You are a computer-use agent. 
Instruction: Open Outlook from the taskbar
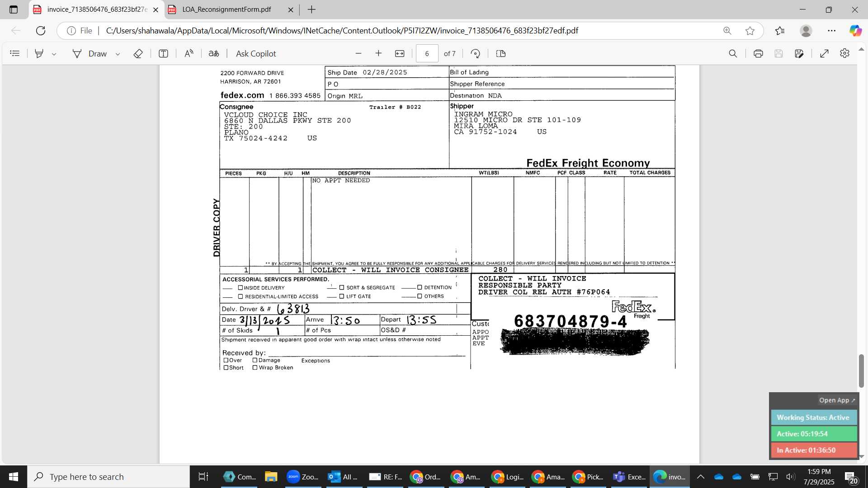[x=344, y=477]
